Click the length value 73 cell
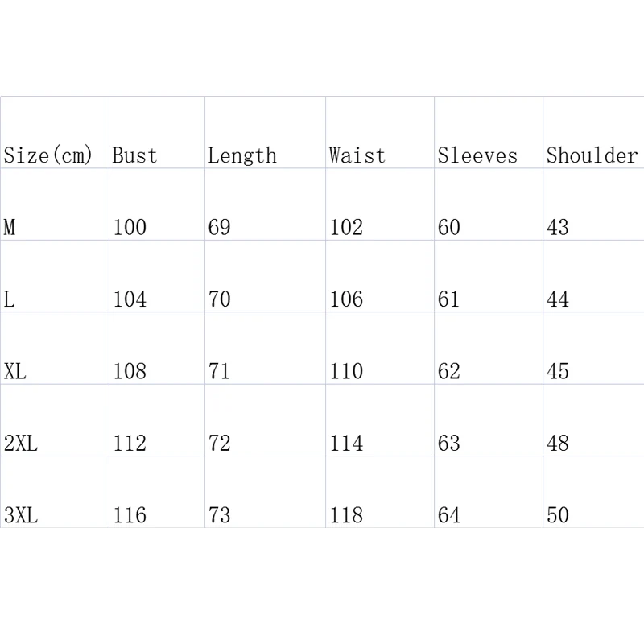The width and height of the screenshot is (644, 644). pos(266,492)
